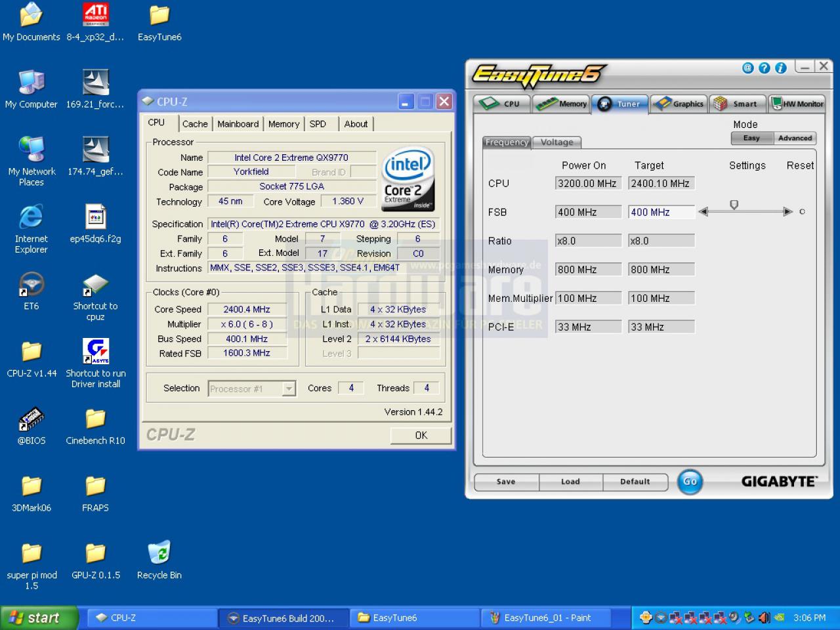Open the ep45dq6.f2g BIOS file icon
This screenshot has height=630, width=840.
95,224
